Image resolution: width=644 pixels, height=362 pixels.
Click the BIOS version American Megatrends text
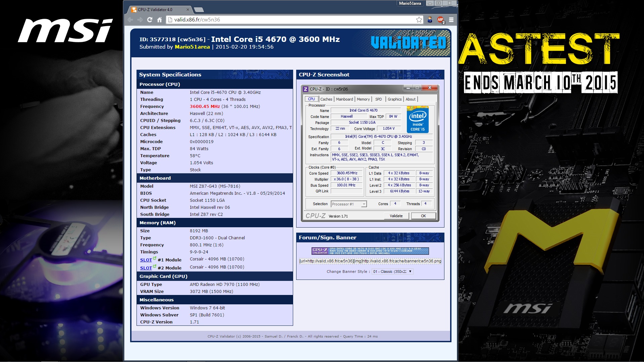pyautogui.click(x=237, y=193)
